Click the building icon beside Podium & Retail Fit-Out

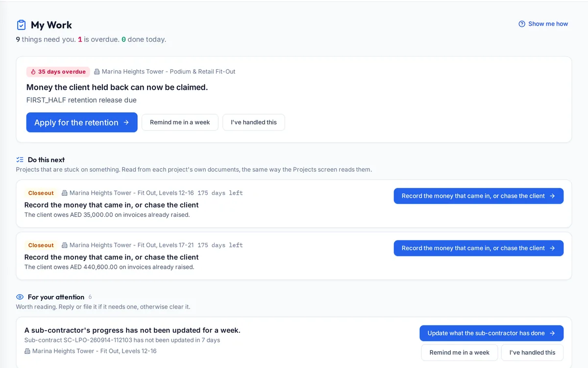[97, 72]
